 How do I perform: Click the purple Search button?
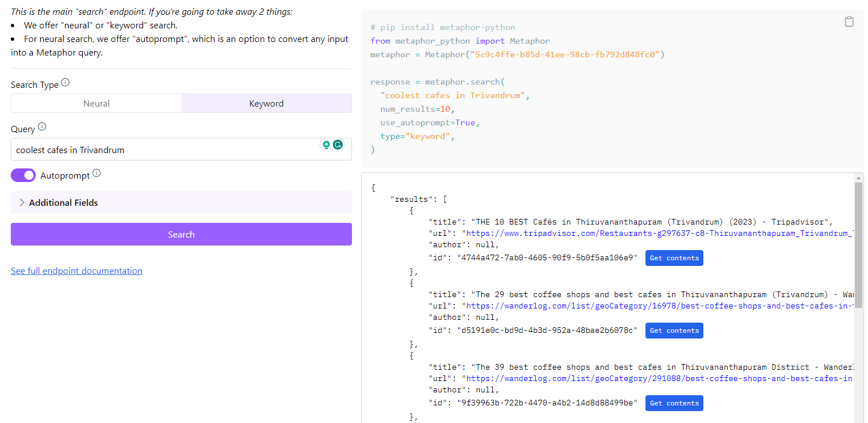pos(181,234)
